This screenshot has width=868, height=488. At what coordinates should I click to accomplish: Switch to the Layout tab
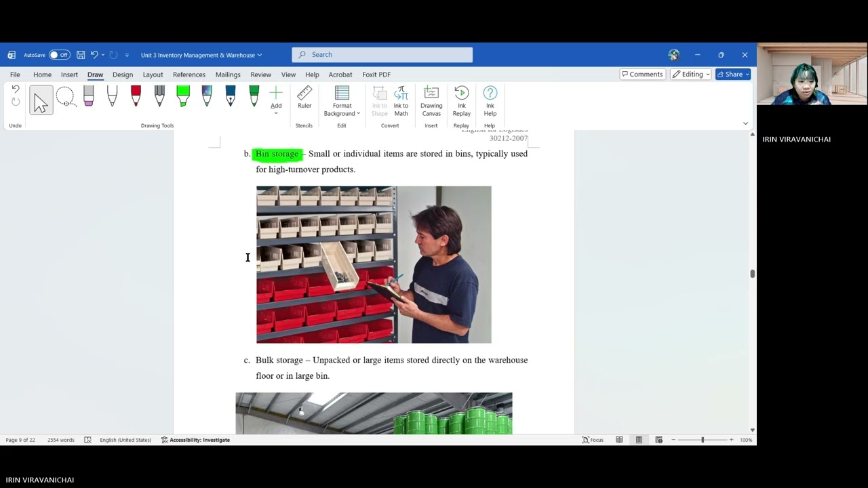pos(153,75)
